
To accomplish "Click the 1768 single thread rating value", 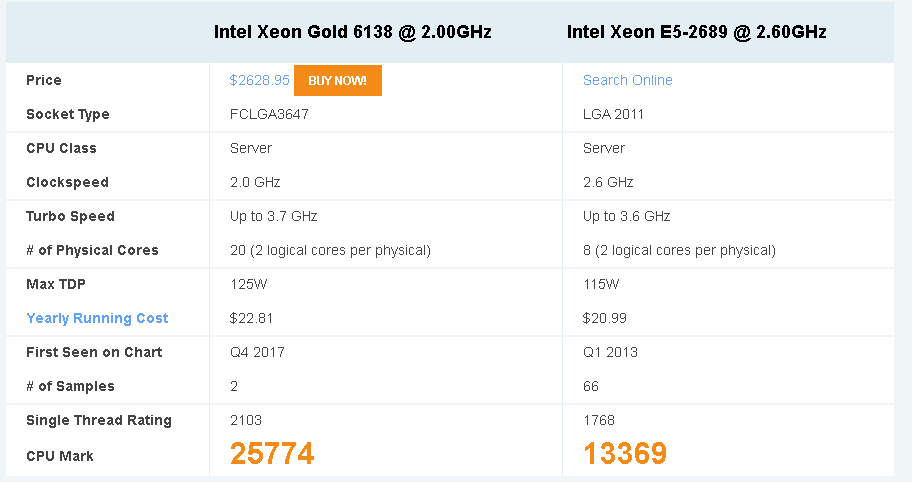I will (x=599, y=420).
